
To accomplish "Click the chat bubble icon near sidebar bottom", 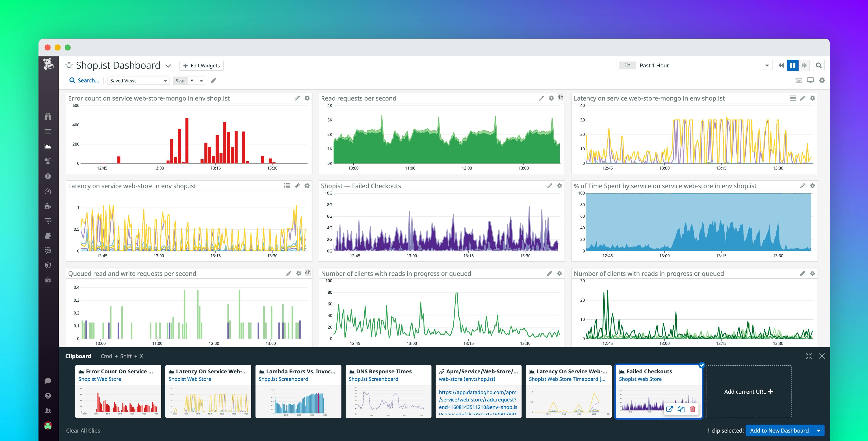I will [48, 381].
